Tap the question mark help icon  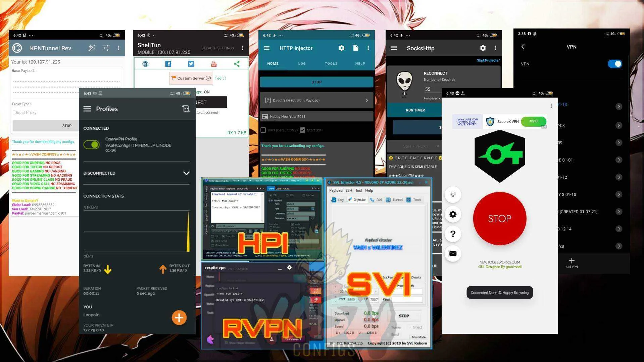click(453, 234)
